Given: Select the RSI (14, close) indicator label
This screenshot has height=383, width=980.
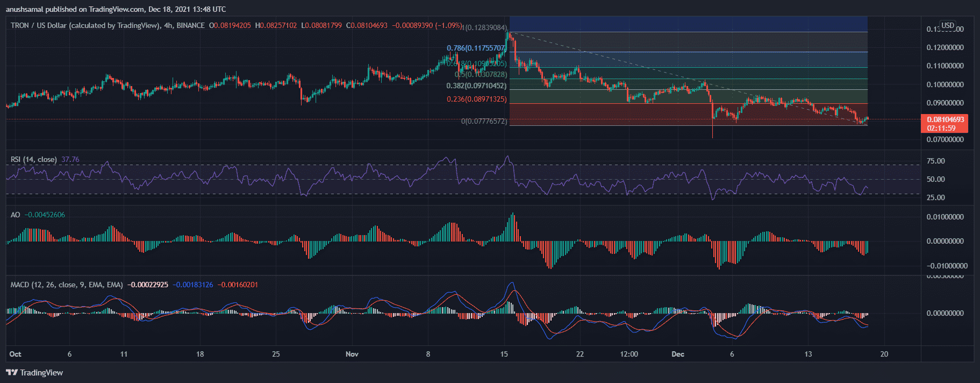Looking at the screenshot, I should click(x=33, y=159).
